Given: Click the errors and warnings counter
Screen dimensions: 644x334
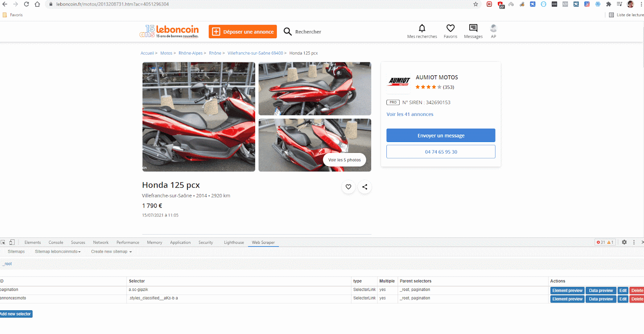Looking at the screenshot, I should pos(605,242).
